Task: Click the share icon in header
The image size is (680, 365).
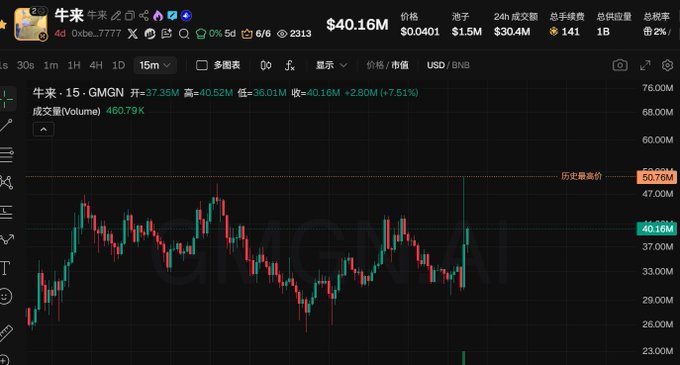Action: click(144, 16)
